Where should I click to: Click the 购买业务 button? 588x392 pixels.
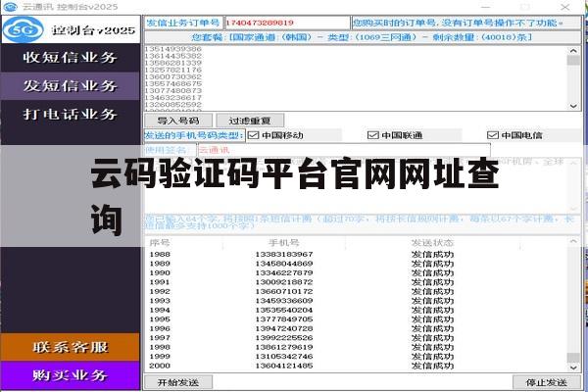pos(71,375)
